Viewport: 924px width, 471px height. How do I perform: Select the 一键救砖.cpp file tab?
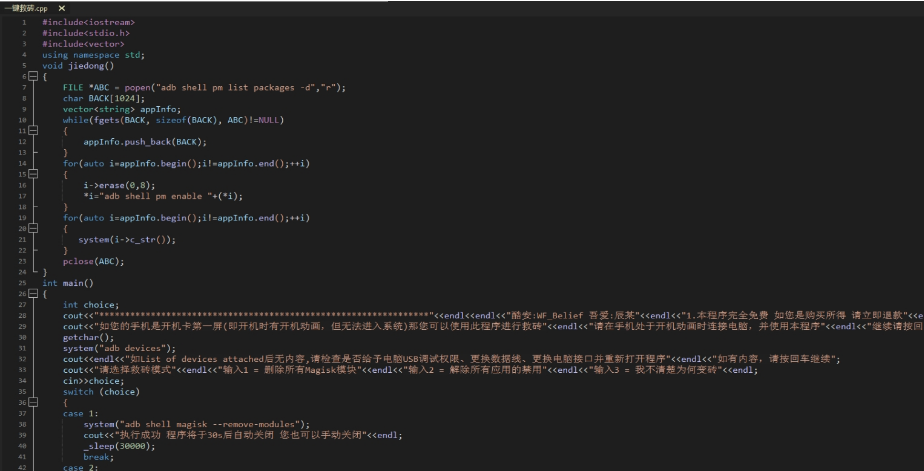click(x=25, y=8)
